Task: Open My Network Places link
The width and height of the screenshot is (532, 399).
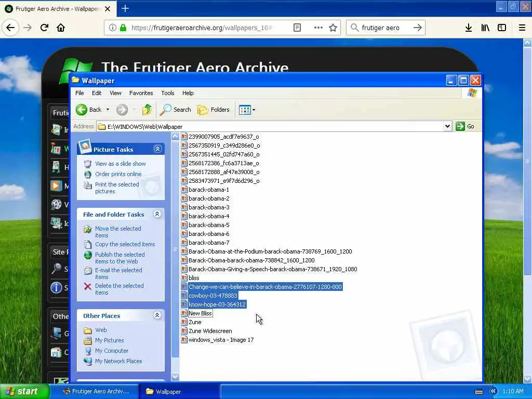Action: coord(118,362)
